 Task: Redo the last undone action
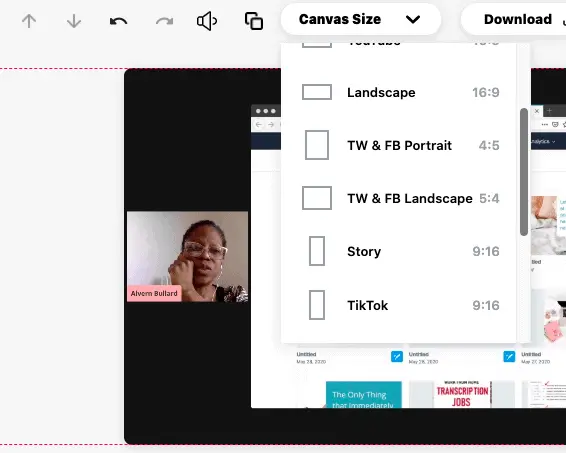click(164, 21)
